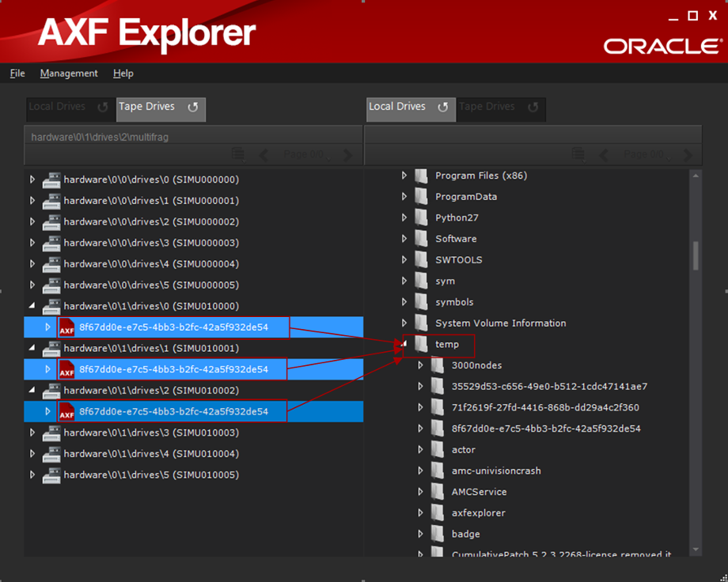Select the amc-univisioncrash folder

tap(496, 471)
